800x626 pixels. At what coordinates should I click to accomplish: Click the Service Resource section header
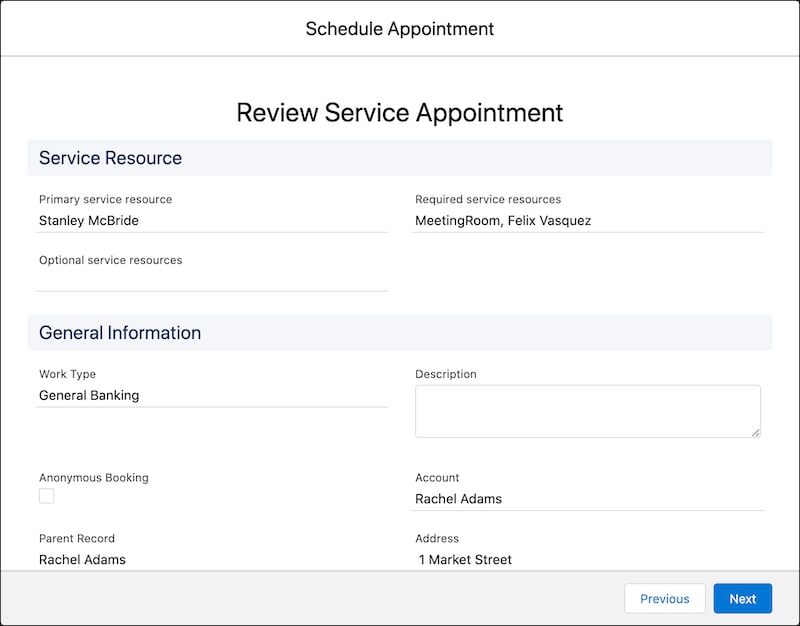pos(400,158)
